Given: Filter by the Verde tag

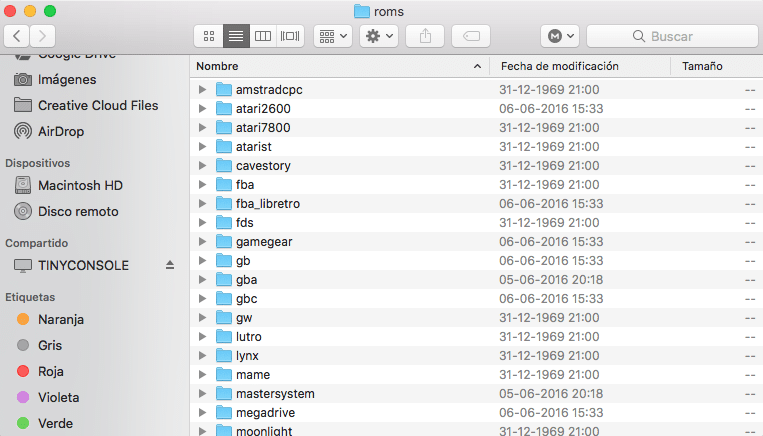Looking at the screenshot, I should [x=45, y=423].
